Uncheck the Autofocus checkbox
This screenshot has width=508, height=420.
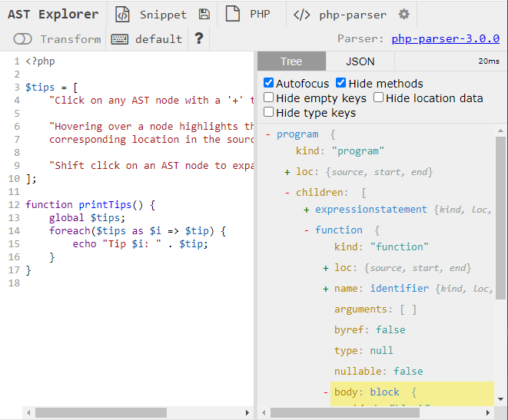[268, 83]
